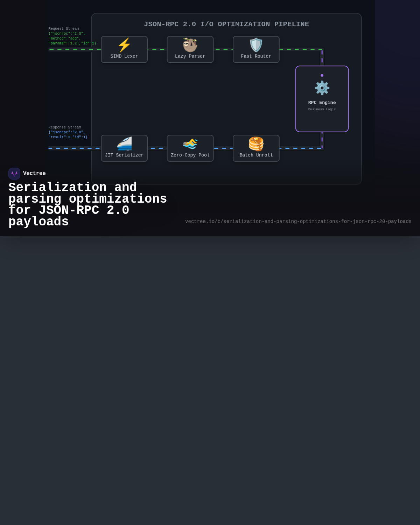Select the Fast Router node box
This screenshot has width=420, height=525.
256,49
